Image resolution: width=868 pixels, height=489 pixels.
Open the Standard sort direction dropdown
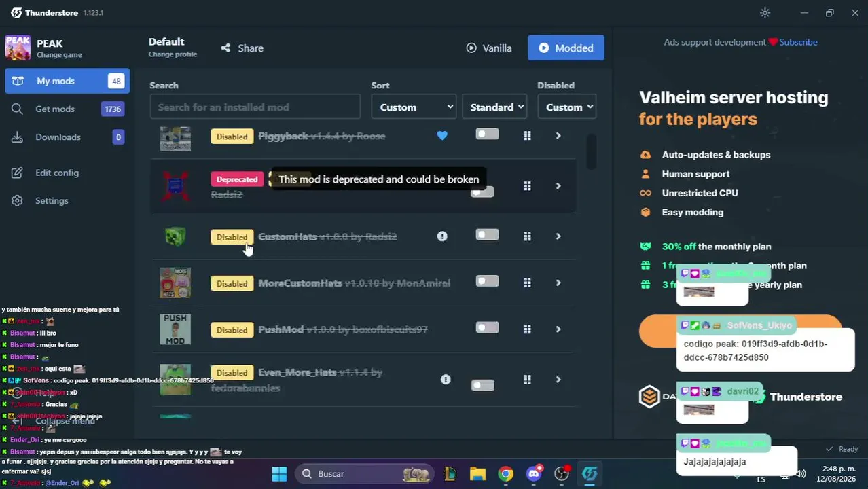[x=495, y=107]
